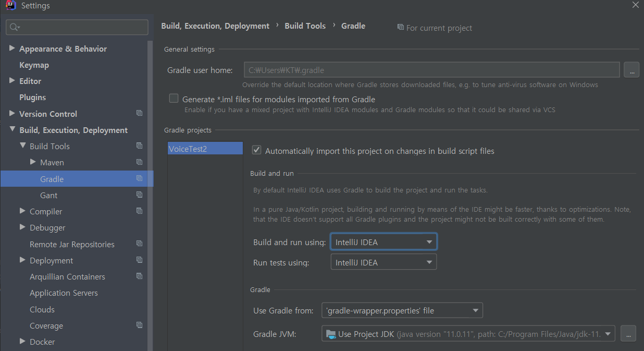Click project-level icon next to Build Tools
The height and width of the screenshot is (351, 644).
(x=139, y=146)
